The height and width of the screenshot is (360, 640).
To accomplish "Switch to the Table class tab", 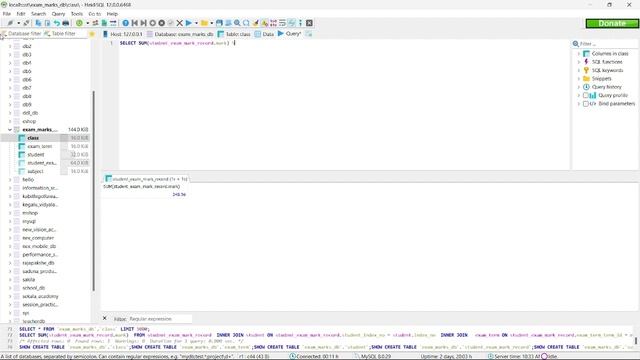I will click(x=234, y=34).
